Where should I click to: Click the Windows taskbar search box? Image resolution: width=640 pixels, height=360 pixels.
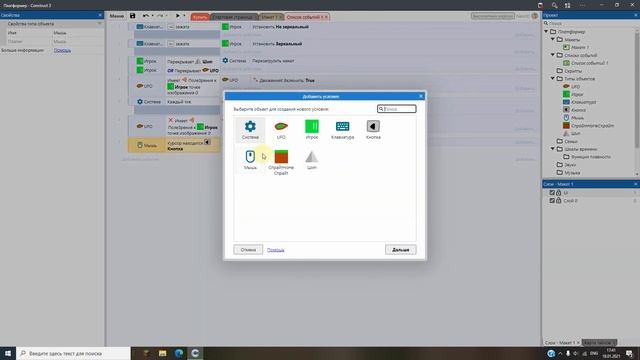[x=73, y=353]
